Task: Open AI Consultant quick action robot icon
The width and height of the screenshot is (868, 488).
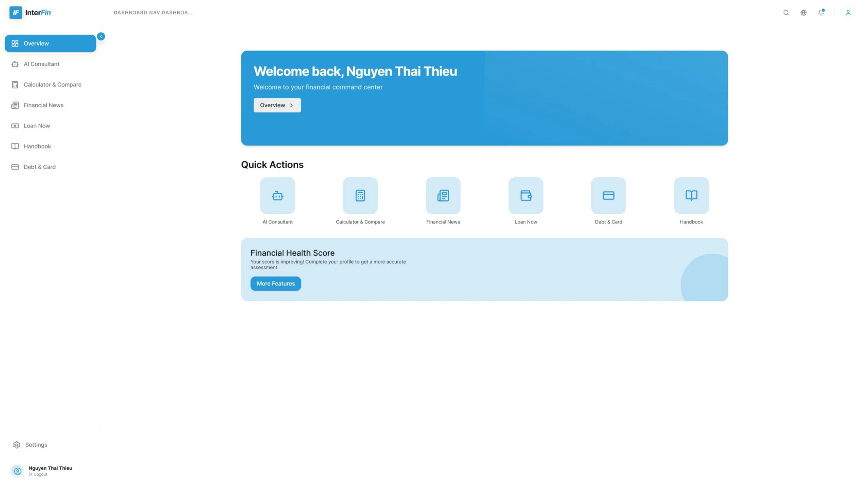Action: click(277, 196)
